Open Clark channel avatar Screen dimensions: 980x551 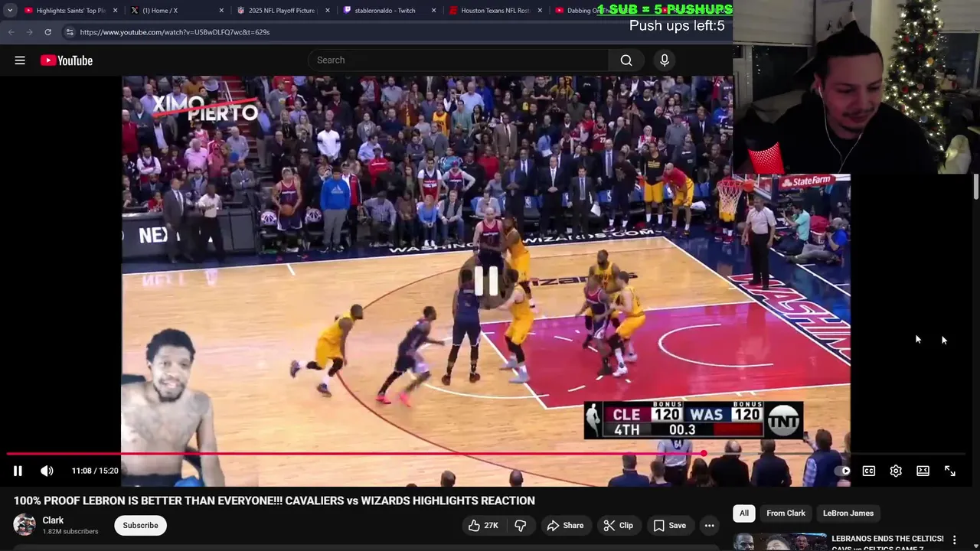(24, 525)
